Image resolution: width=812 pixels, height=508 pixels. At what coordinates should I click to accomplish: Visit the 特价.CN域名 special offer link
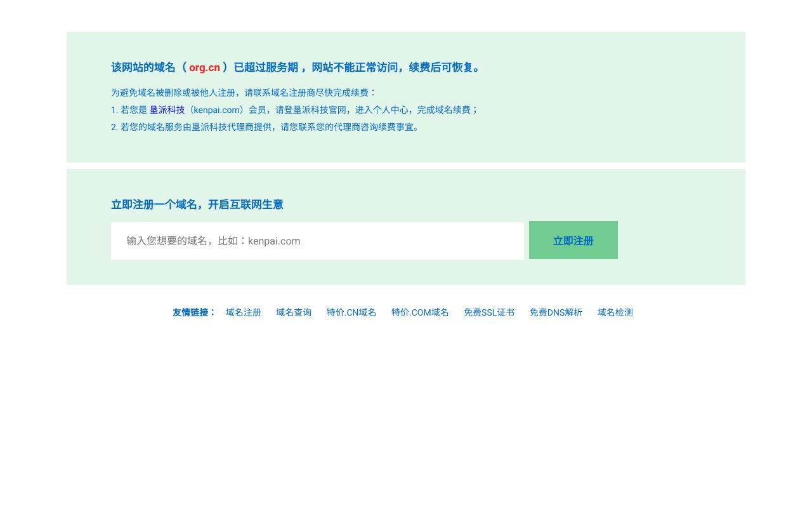tap(351, 312)
